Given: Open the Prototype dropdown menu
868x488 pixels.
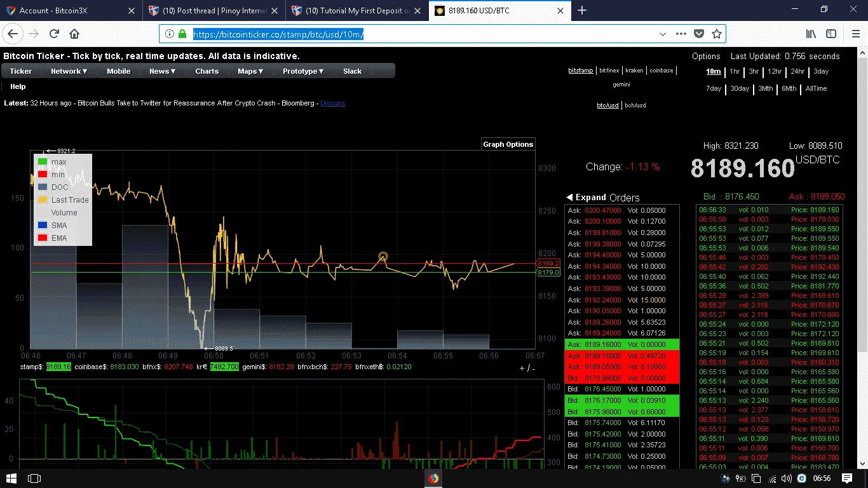Looking at the screenshot, I should [303, 71].
